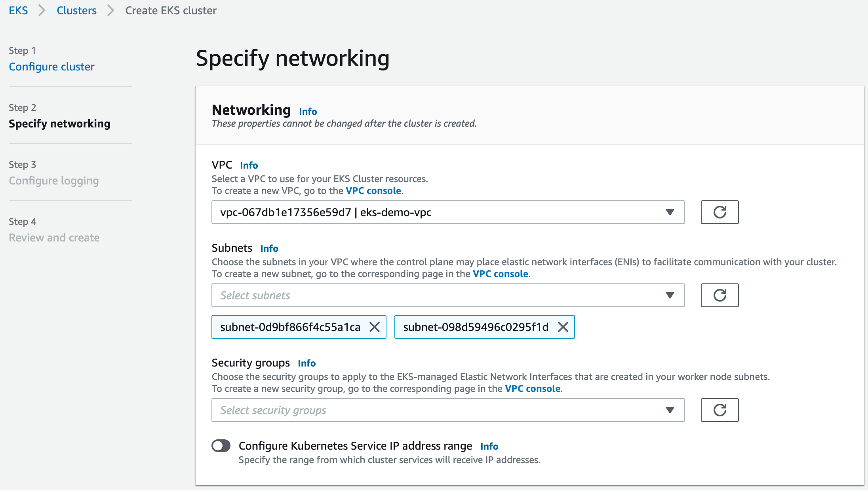
Task: Refresh the subnets list
Action: 719,295
